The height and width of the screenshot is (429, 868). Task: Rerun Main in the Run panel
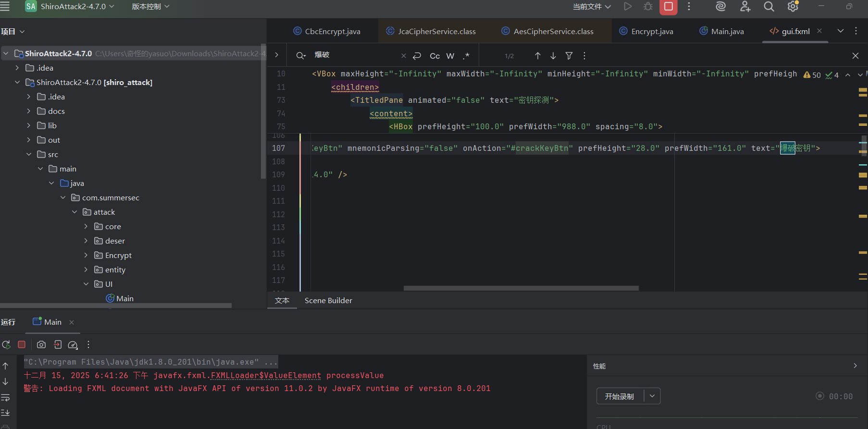click(6, 344)
